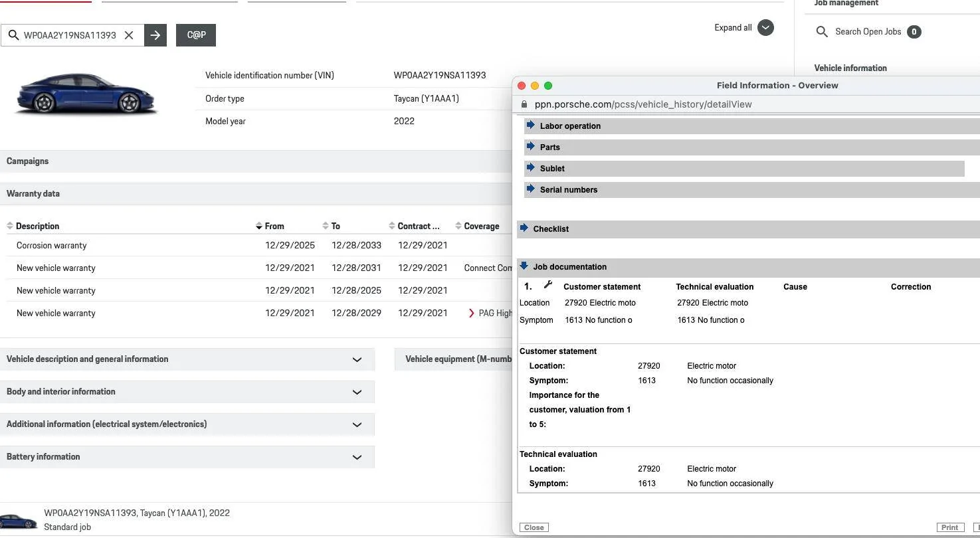Screen dimensions: 980x538
Task: Click the Connect Com coverage cell
Action: click(488, 268)
